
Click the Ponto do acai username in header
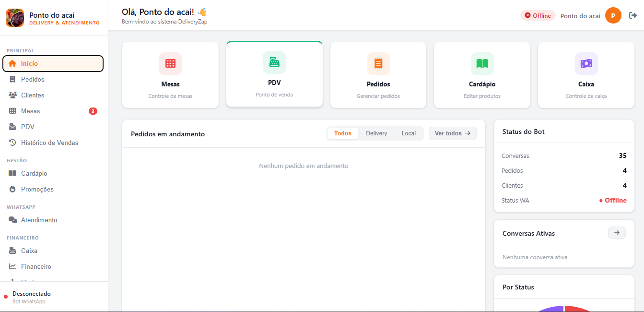coord(580,16)
